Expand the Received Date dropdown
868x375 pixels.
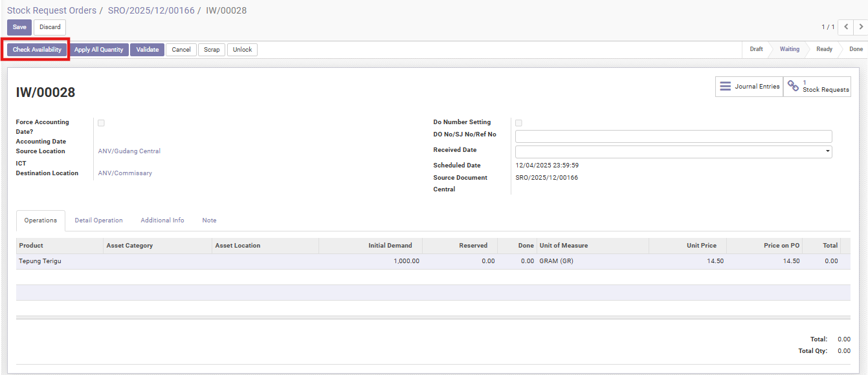point(828,151)
